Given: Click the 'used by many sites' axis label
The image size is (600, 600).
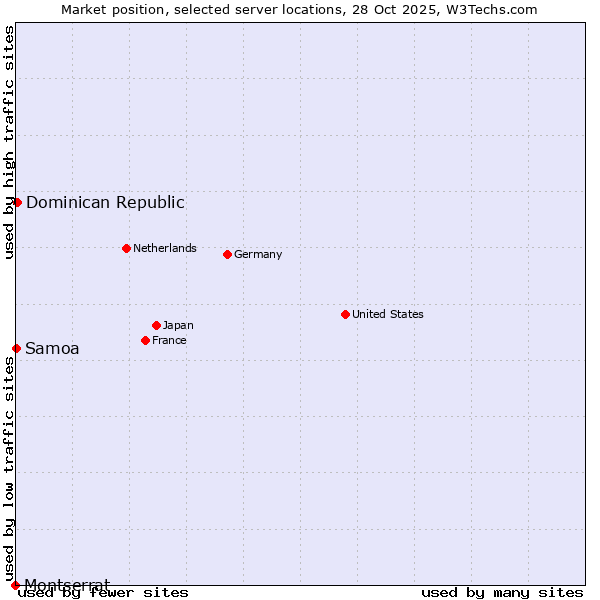Looking at the screenshot, I should [x=502, y=592].
